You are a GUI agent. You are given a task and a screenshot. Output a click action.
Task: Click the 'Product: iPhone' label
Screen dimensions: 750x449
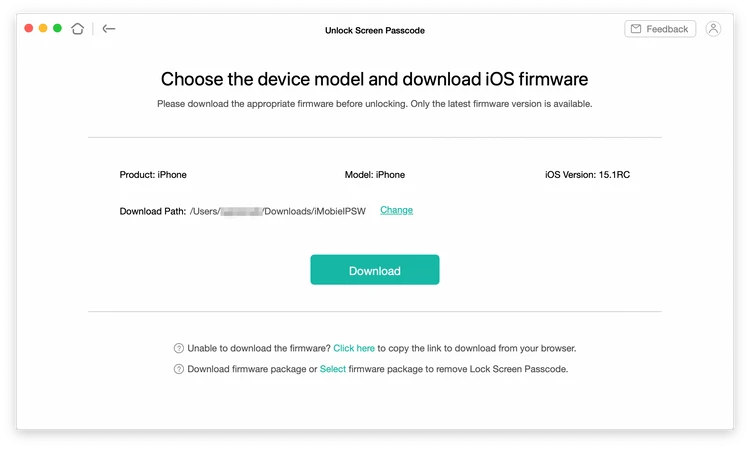click(x=153, y=175)
